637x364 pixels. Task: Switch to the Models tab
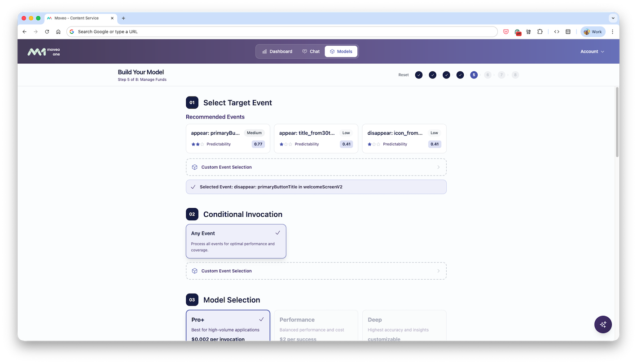pos(341,51)
